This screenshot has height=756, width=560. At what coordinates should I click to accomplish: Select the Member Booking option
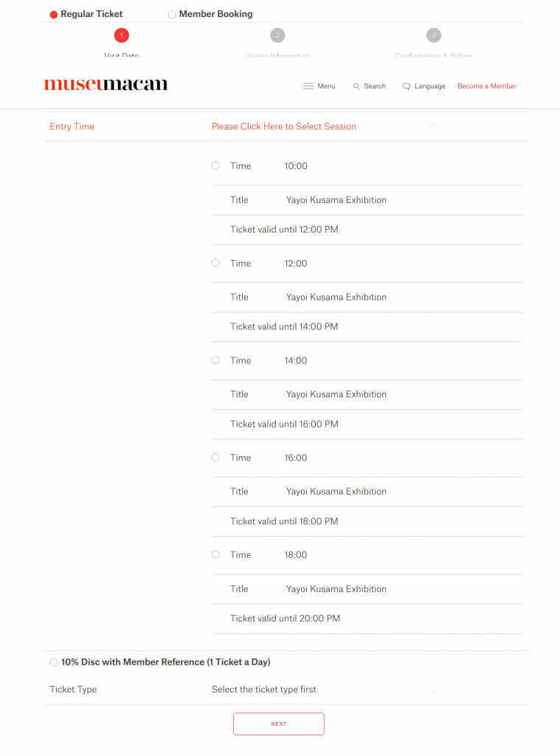tap(172, 14)
